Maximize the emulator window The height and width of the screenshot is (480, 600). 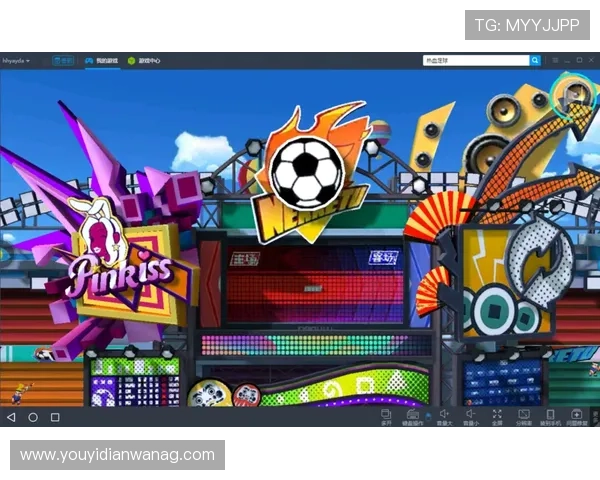(x=579, y=60)
